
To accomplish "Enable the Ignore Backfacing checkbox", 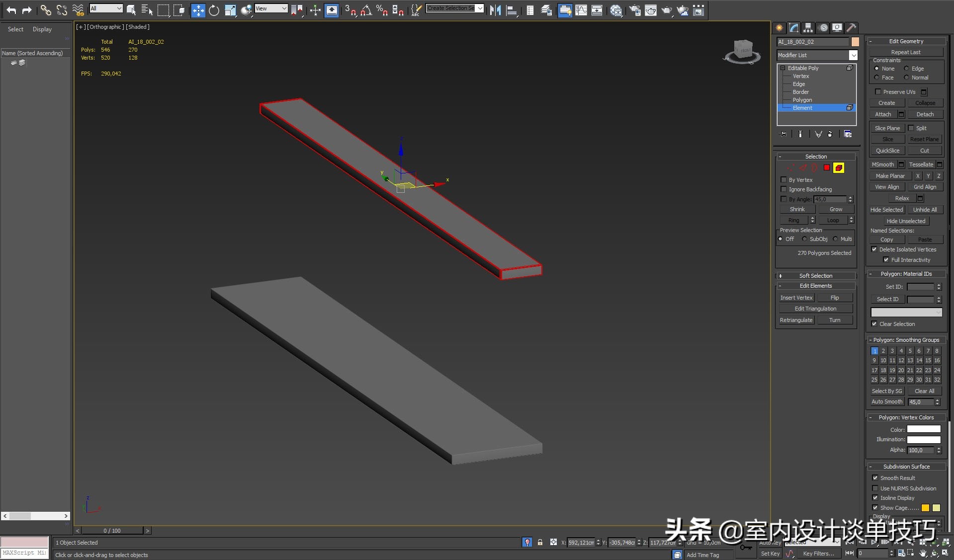I will pos(784,189).
